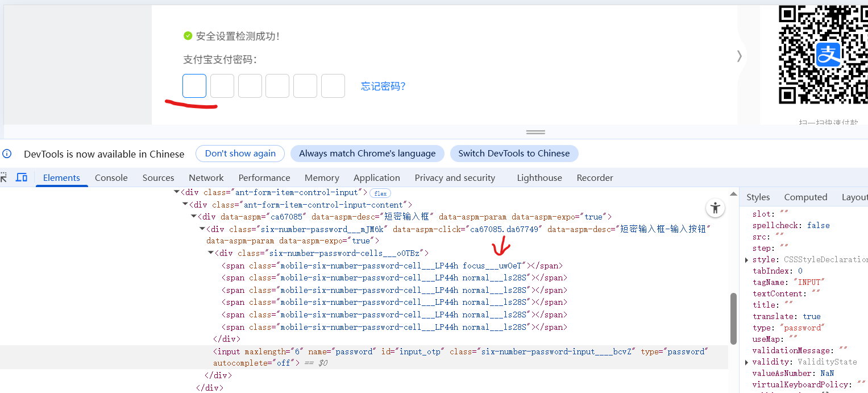Switch to the Lighthouse tab
The height and width of the screenshot is (393, 868).
click(x=539, y=177)
